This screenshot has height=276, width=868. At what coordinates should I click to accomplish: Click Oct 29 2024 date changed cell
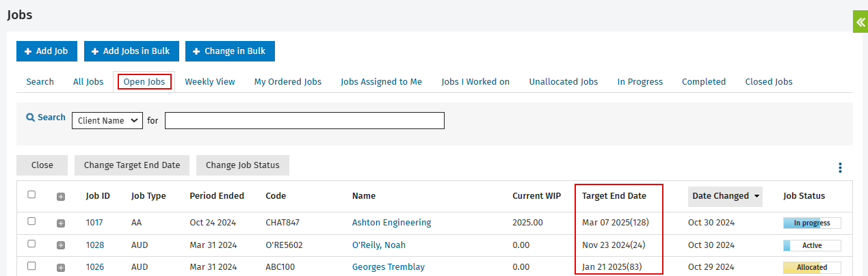[711, 267]
